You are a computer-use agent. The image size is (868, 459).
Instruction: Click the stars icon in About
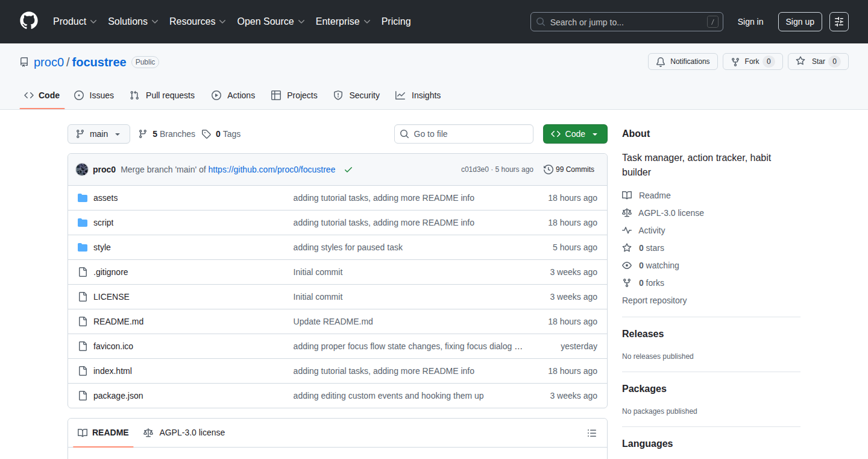pos(627,248)
